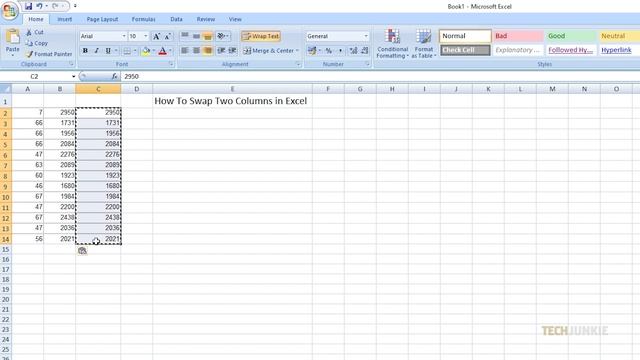The image size is (640, 360).
Task: Open the font size 10 dropdown
Action: pos(146,36)
